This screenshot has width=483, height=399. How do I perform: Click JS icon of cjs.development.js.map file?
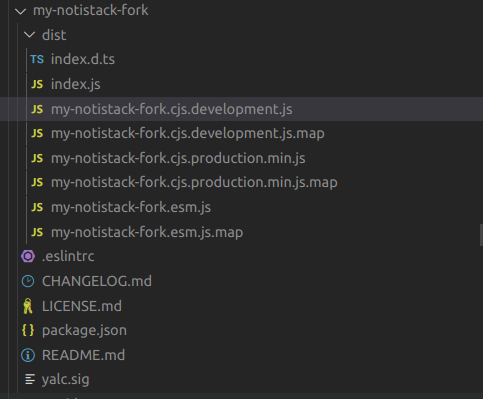(37, 133)
